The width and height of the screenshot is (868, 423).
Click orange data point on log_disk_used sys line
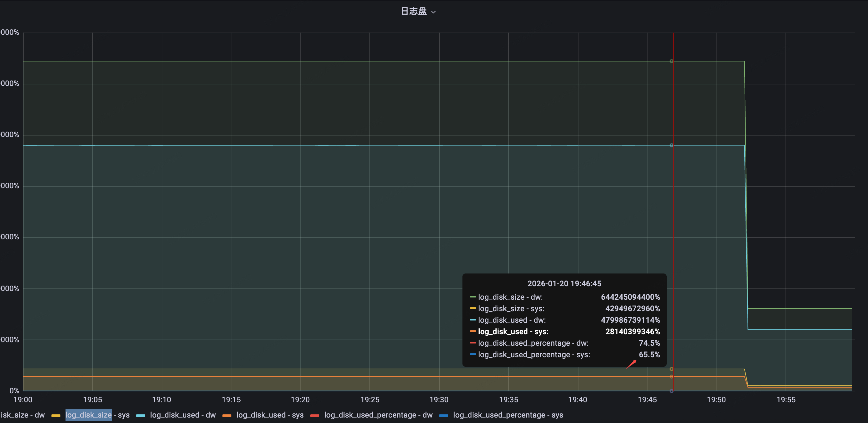coord(671,377)
